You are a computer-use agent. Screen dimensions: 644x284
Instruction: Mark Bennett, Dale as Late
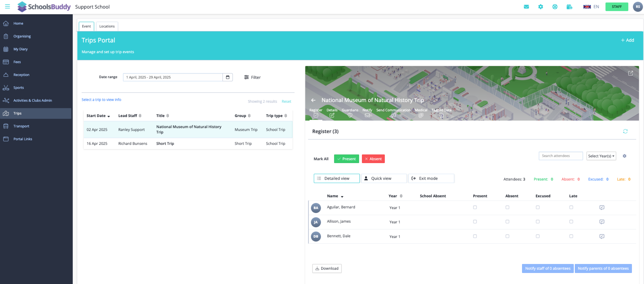click(x=571, y=236)
